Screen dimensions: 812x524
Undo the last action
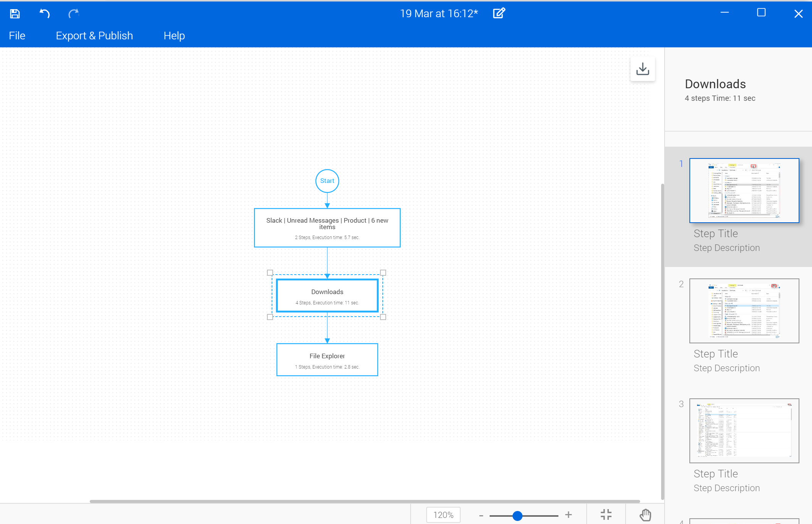pos(45,14)
